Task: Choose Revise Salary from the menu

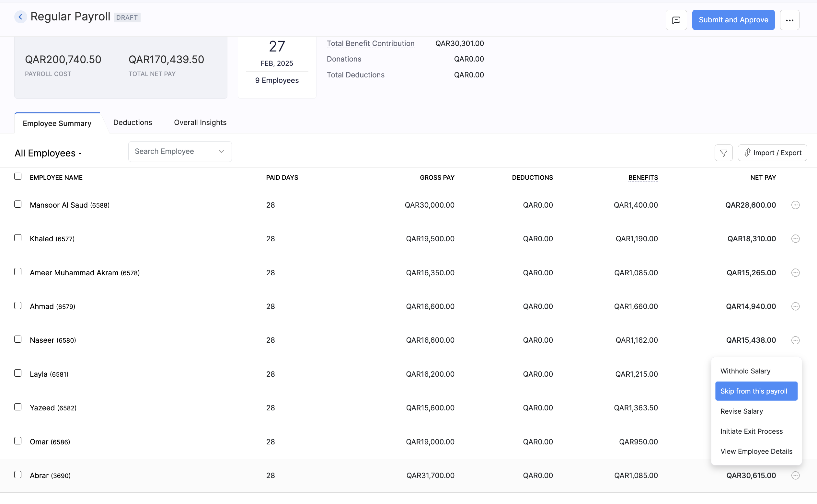Action: pyautogui.click(x=741, y=411)
